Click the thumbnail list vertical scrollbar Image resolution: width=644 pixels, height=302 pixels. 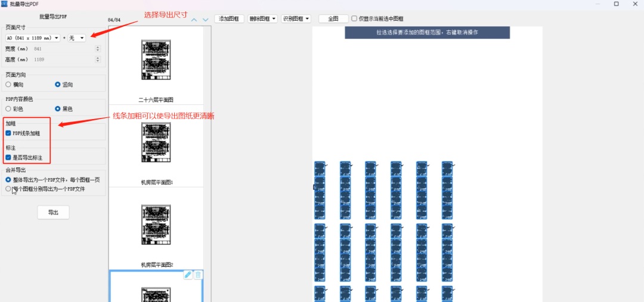pyautogui.click(x=208, y=164)
